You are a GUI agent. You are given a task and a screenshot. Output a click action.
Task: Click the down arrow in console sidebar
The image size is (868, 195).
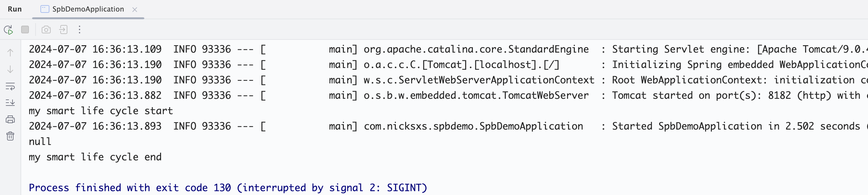pos(11,69)
